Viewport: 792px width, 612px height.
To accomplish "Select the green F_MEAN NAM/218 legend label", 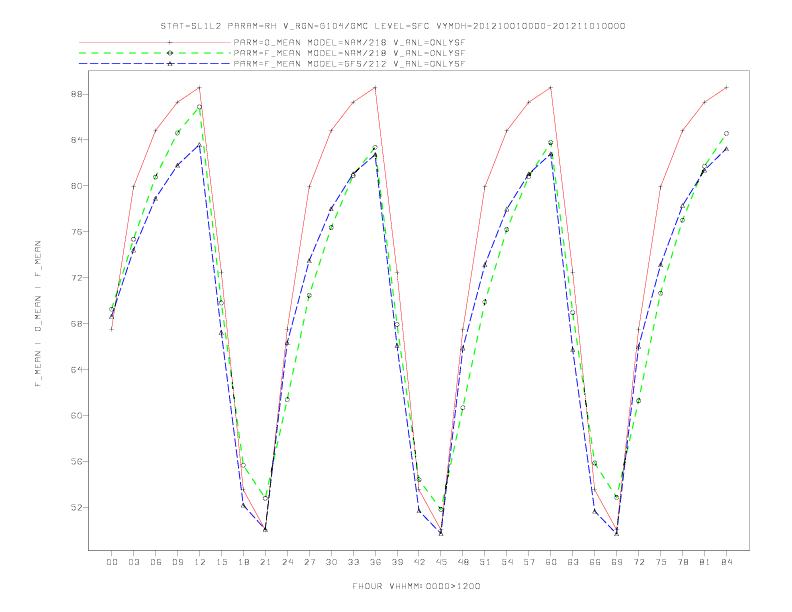I will [349, 53].
